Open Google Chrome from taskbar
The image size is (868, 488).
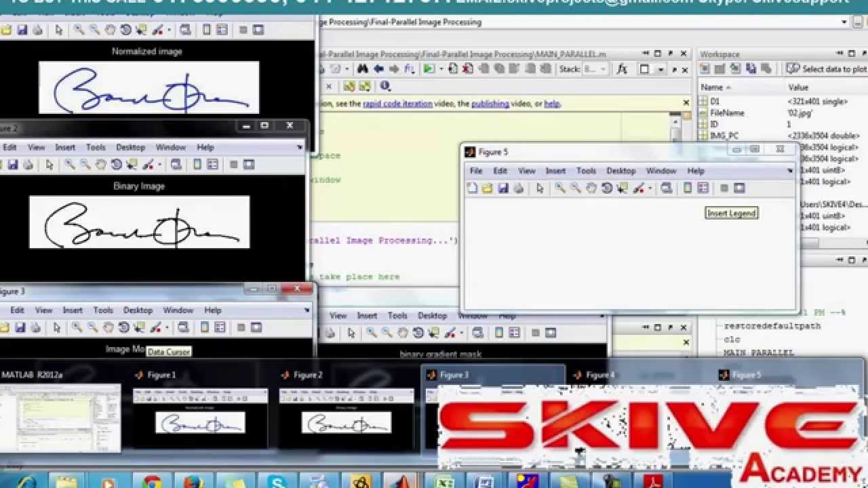coord(152,481)
